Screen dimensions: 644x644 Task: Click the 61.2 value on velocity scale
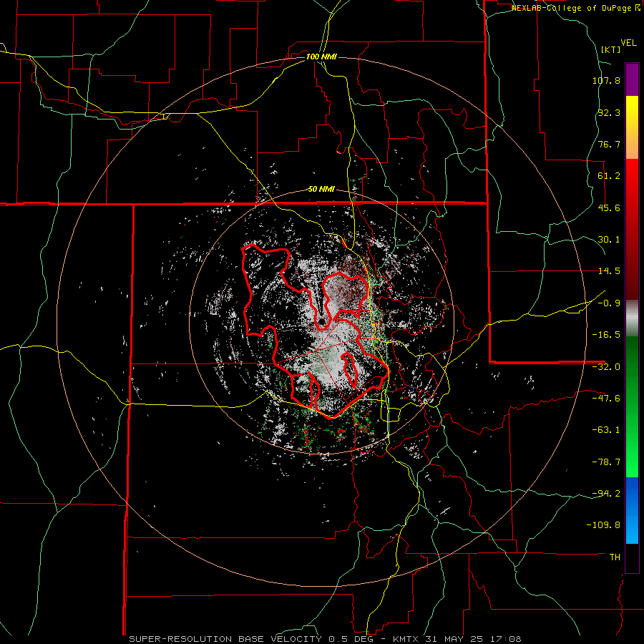tap(609, 176)
